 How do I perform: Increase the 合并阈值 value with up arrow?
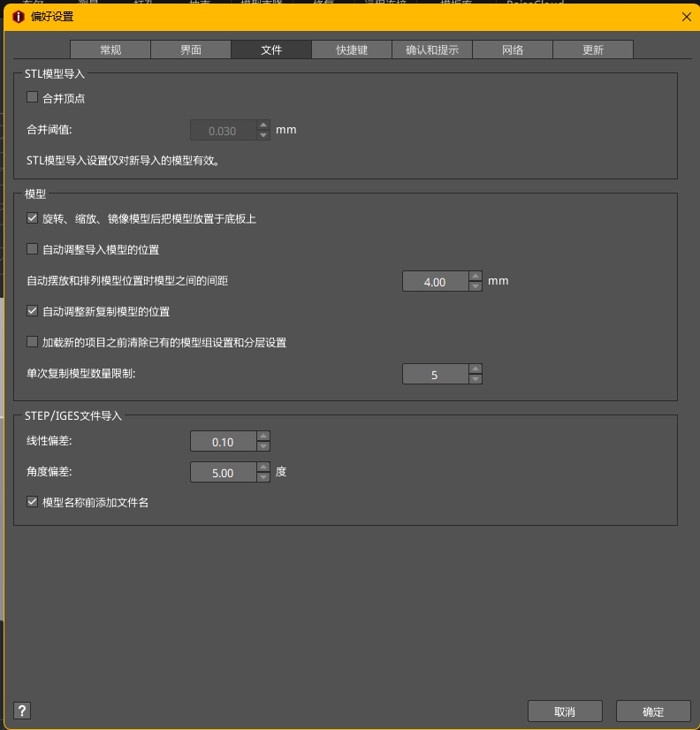(263, 125)
